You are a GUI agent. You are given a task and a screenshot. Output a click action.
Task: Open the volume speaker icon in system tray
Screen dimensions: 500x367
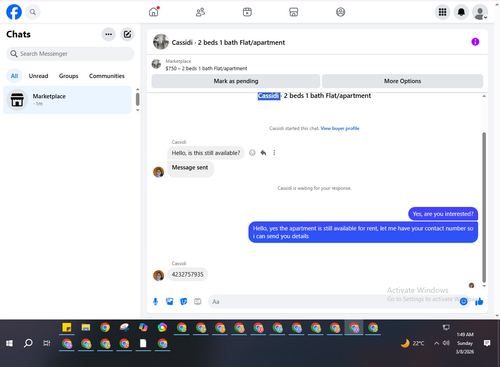[446, 343]
